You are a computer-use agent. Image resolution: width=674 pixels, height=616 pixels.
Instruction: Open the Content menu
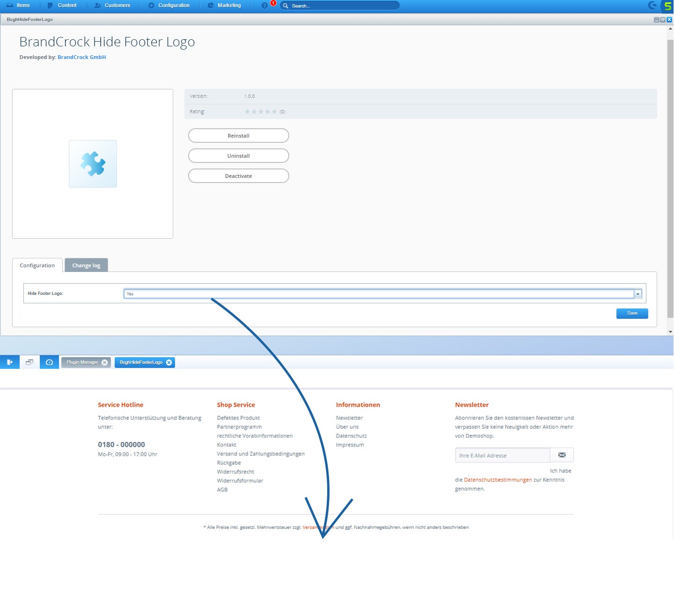(62, 6)
